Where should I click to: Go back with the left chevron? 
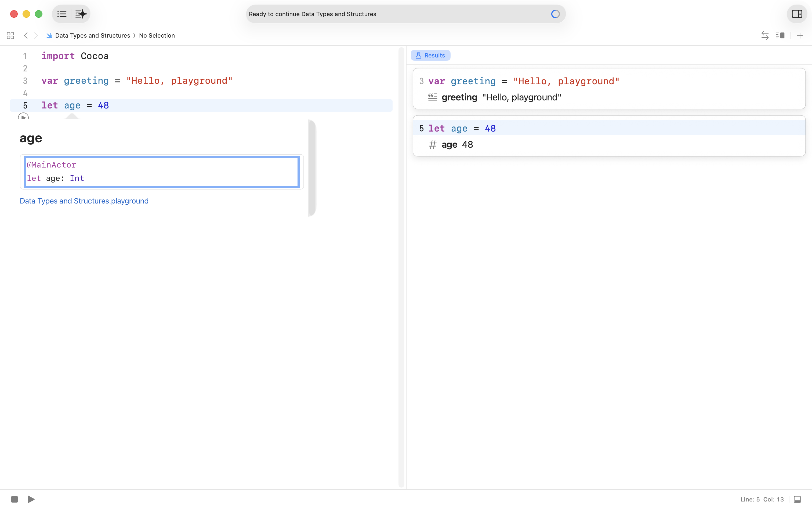(x=26, y=35)
